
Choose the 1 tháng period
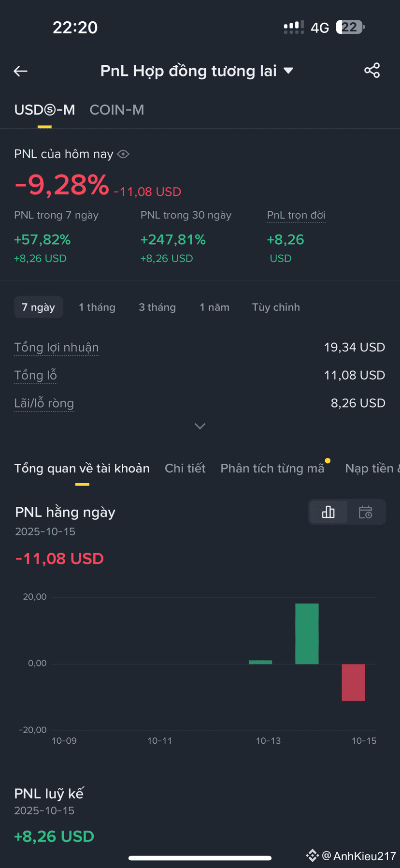97,307
